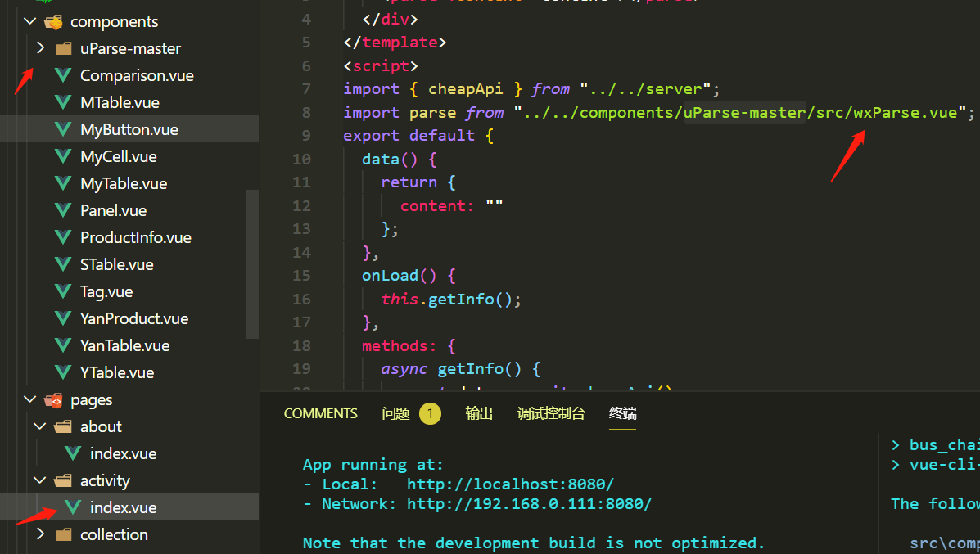Expand the collection folder
Screen dimensions: 980x554
coord(40,534)
